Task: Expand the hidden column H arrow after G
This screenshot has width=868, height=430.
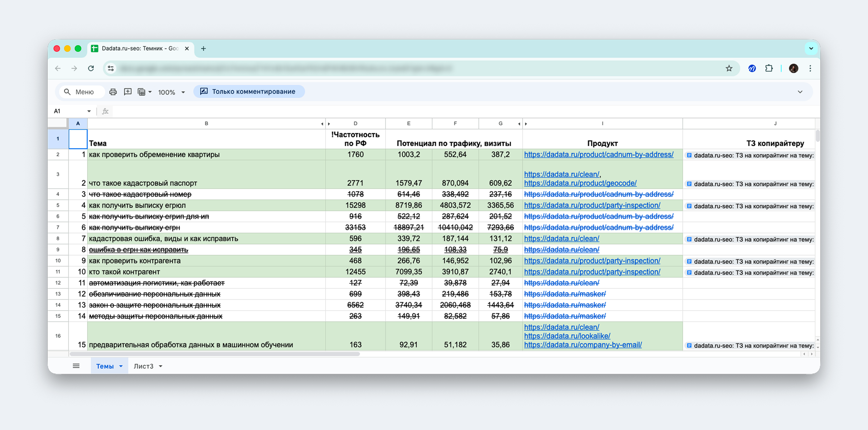Action: coord(519,124)
